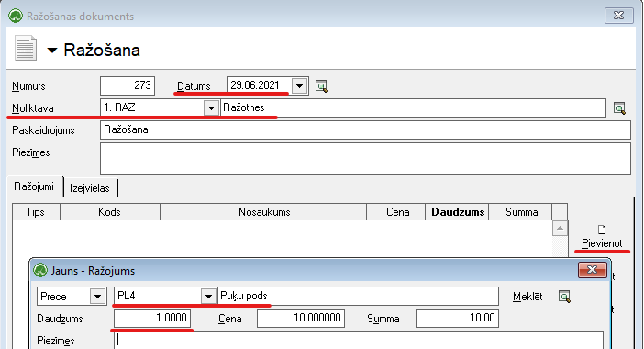Close the Jauns - Ražojums dialog
Screen dimensions: 644x349
pyautogui.click(x=593, y=270)
